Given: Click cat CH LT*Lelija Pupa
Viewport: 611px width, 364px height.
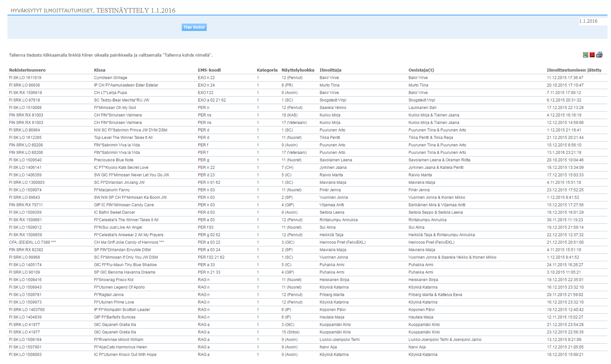Looking at the screenshot, I should point(110,93).
